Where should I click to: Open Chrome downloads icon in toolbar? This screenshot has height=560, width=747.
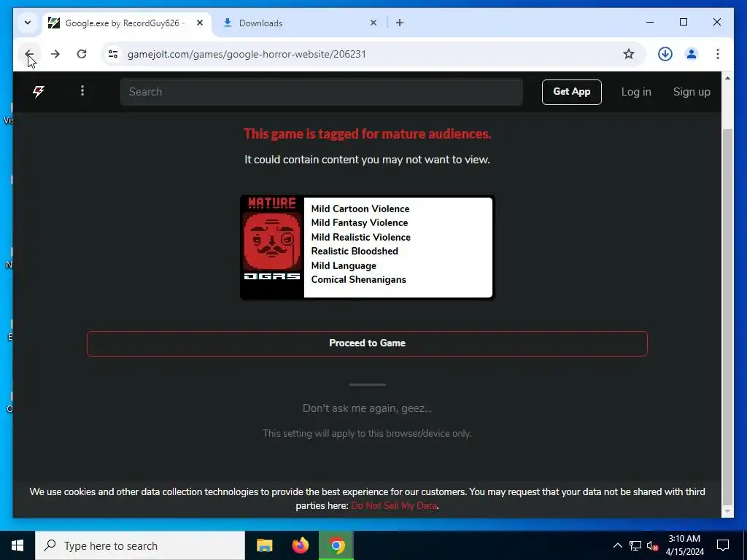(665, 54)
